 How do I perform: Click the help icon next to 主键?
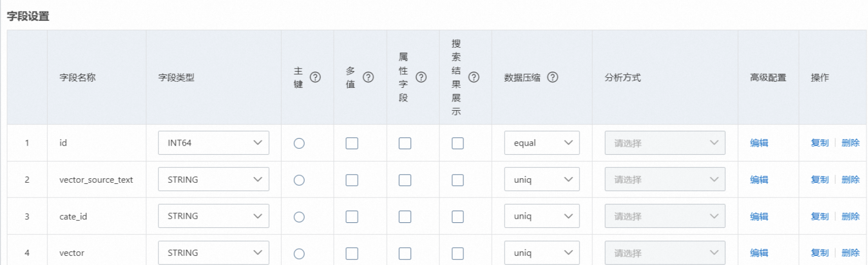(315, 77)
